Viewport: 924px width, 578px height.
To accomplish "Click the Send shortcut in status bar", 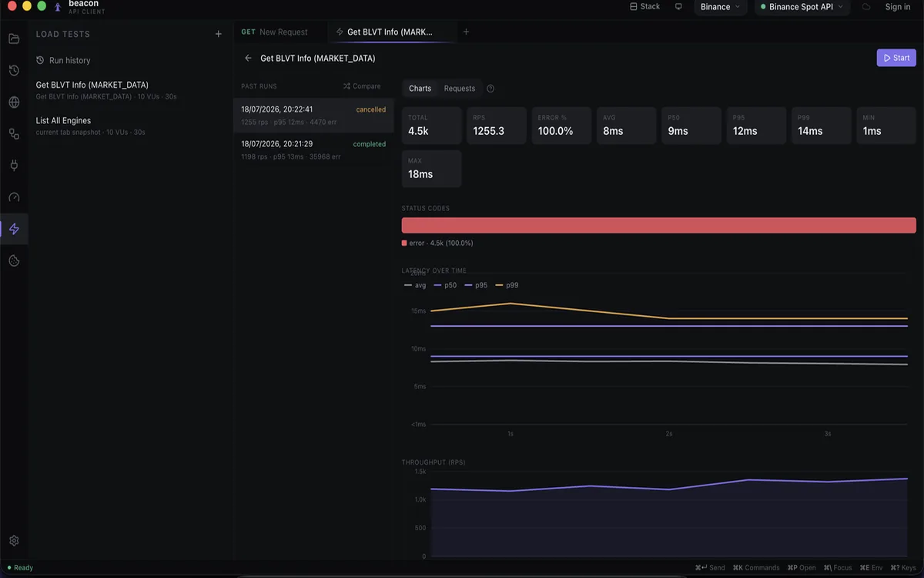I will pyautogui.click(x=710, y=568).
